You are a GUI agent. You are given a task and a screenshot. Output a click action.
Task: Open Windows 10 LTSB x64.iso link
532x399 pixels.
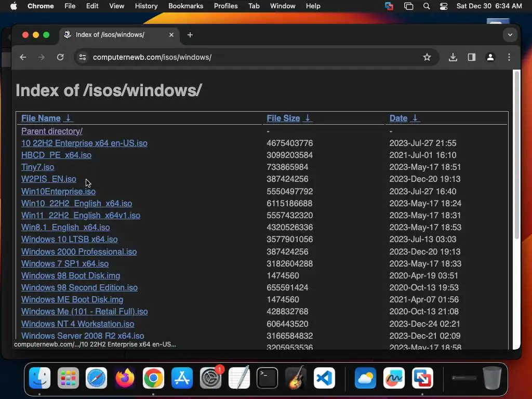point(70,240)
